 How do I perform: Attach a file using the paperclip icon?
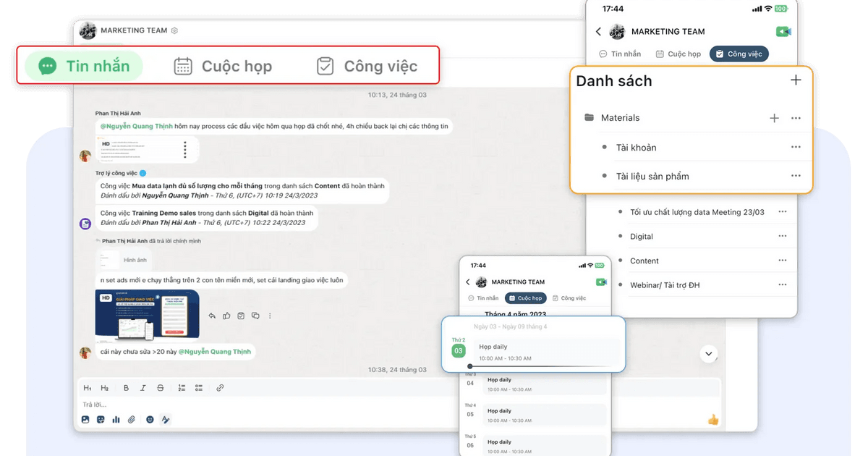(x=131, y=419)
